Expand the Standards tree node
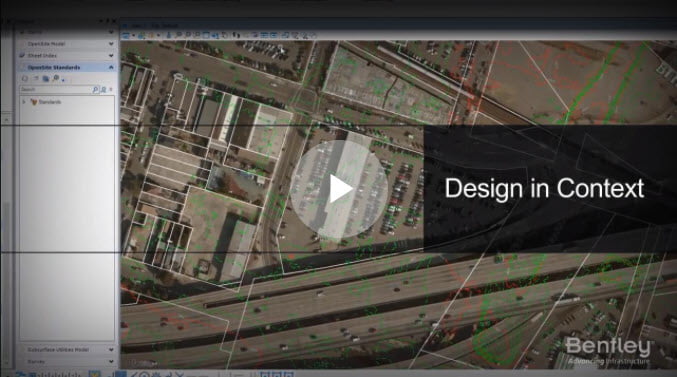This screenshot has height=377, width=677. (x=24, y=102)
